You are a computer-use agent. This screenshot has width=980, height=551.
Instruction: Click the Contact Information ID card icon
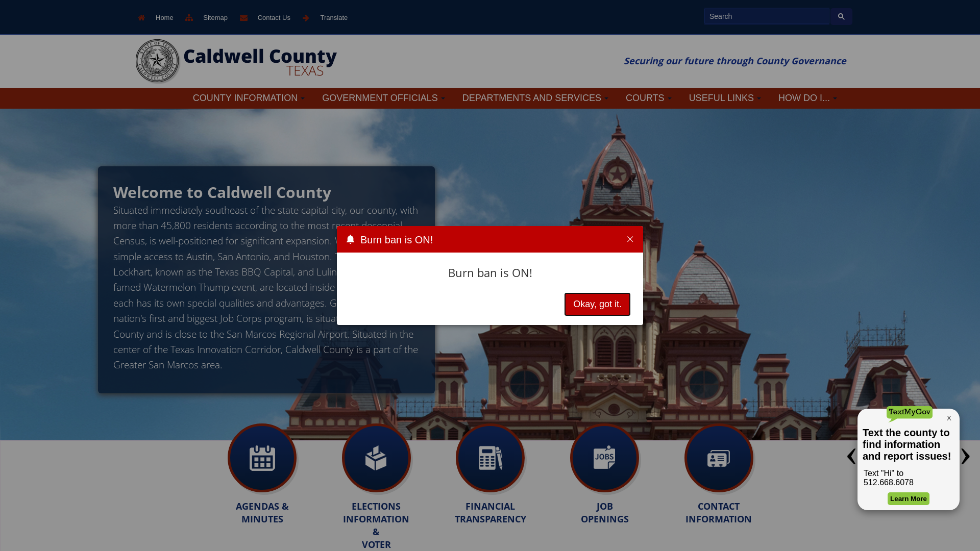point(718,458)
